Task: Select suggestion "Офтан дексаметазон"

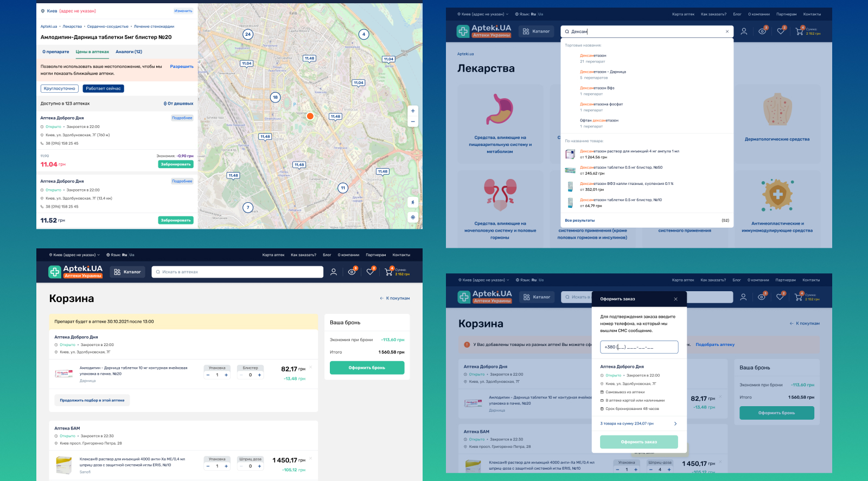Action: pos(599,120)
